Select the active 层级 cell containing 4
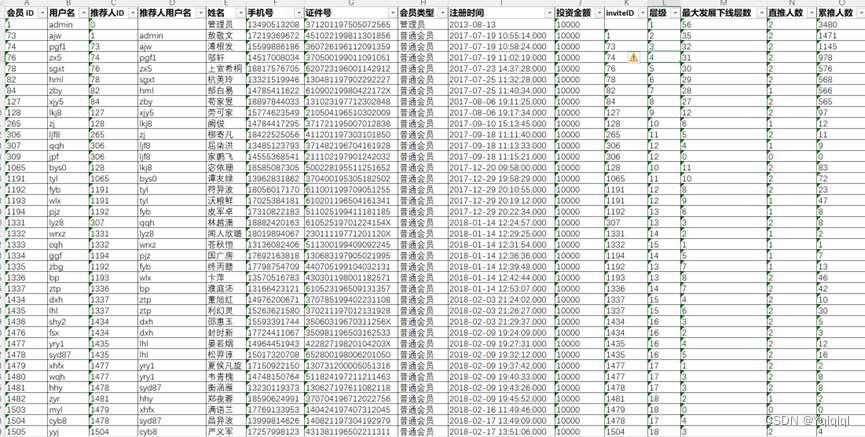 point(664,57)
